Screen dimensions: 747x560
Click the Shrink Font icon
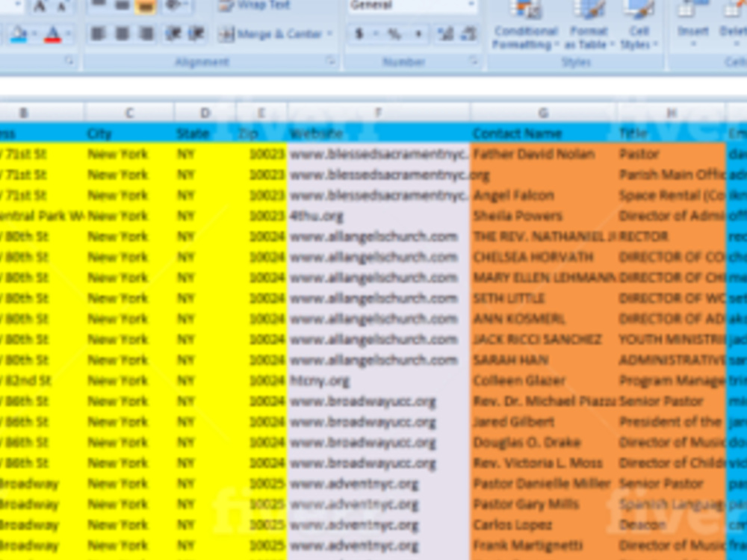click(62, 6)
